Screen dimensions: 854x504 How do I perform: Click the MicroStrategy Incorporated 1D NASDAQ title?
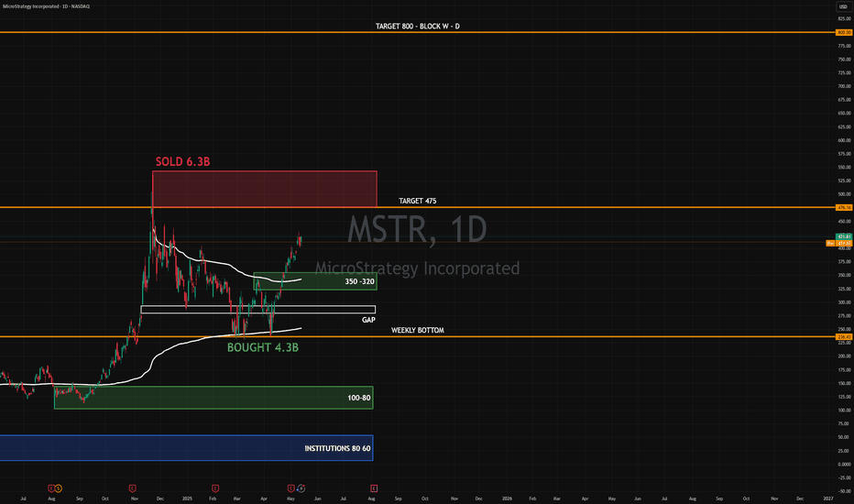pyautogui.click(x=47, y=6)
